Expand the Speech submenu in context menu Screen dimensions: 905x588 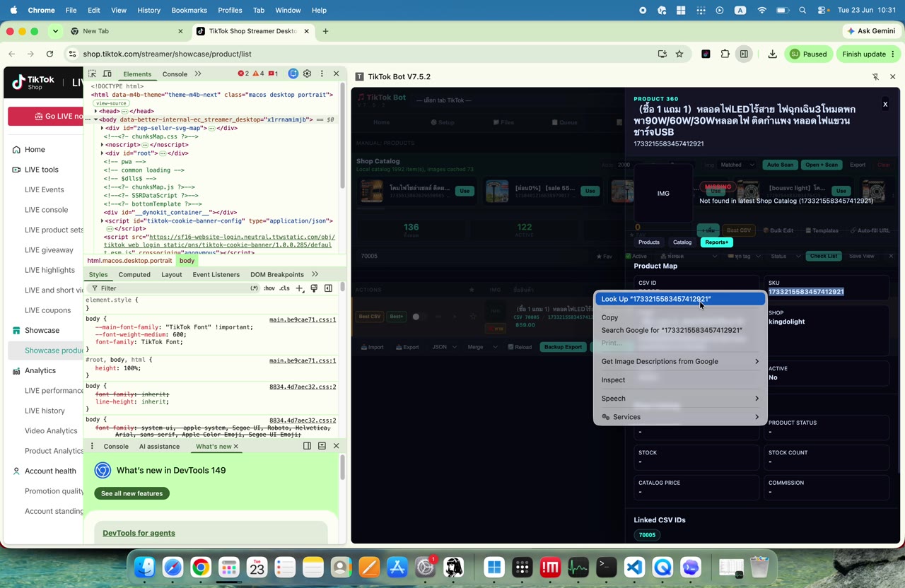[x=680, y=399]
